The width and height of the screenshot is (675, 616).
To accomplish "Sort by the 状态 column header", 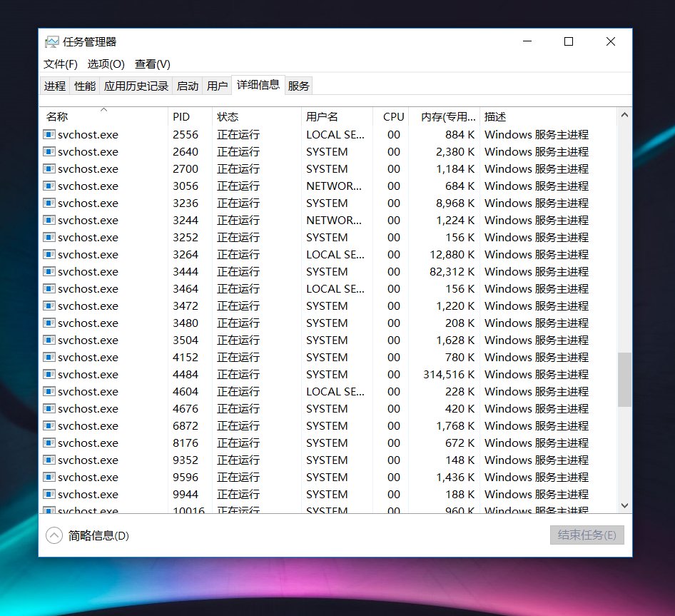I will click(x=257, y=117).
